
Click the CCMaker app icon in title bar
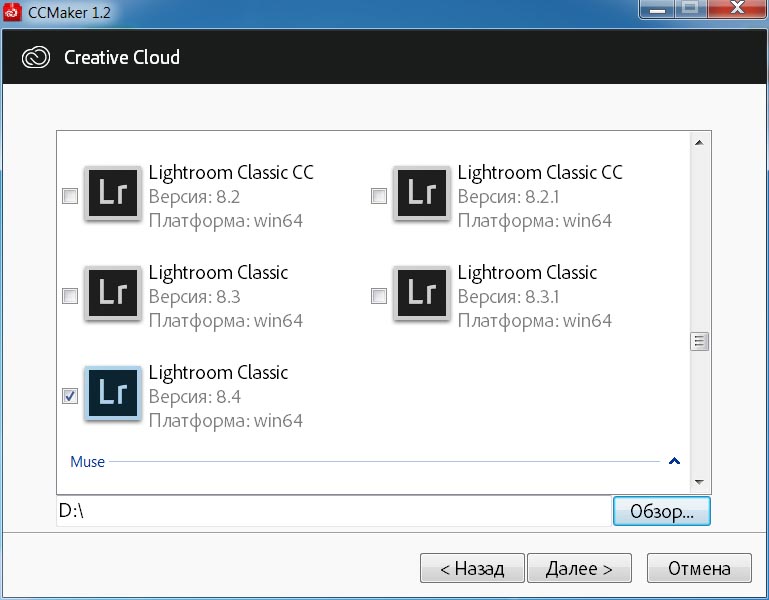pyautogui.click(x=12, y=12)
